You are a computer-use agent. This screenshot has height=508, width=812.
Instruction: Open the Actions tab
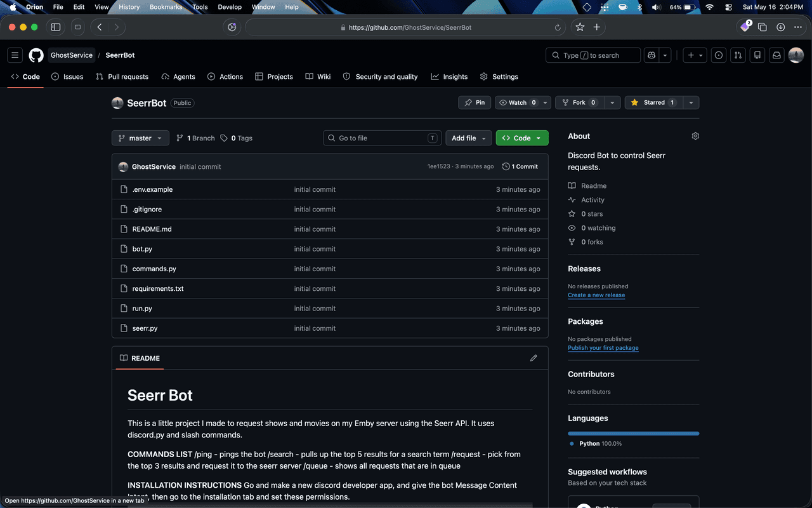tap(225, 77)
